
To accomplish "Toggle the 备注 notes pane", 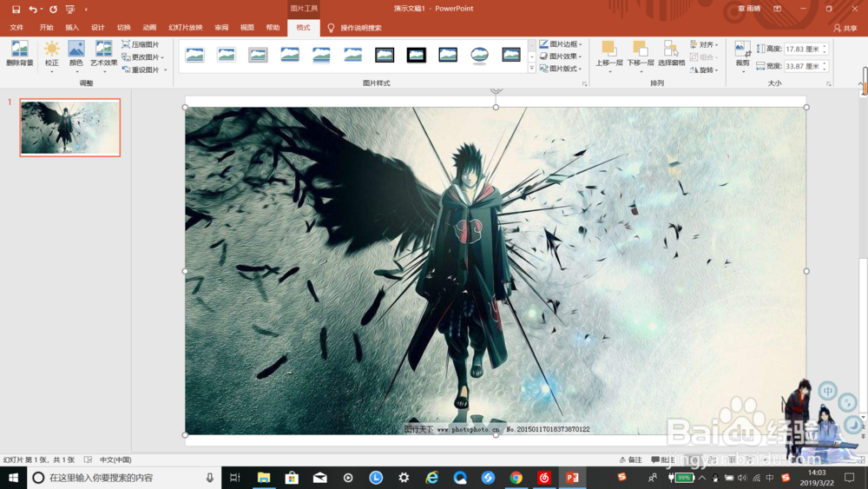I will (x=630, y=459).
